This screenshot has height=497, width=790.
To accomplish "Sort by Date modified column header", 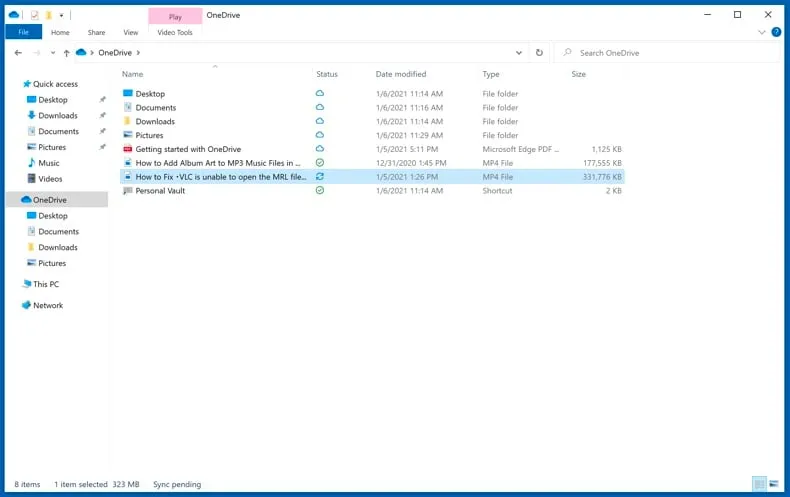I will tap(401, 74).
